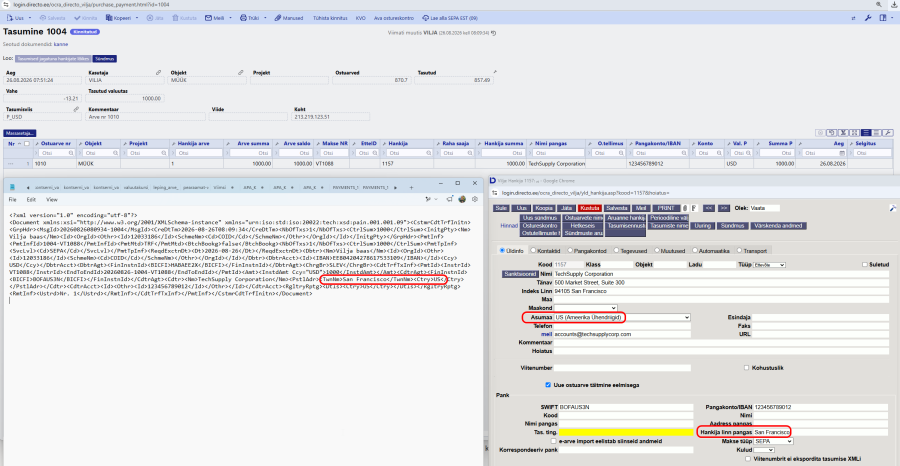The height and width of the screenshot is (466, 900).
Task: Click the Trüki printer icon
Action: tap(243, 18)
